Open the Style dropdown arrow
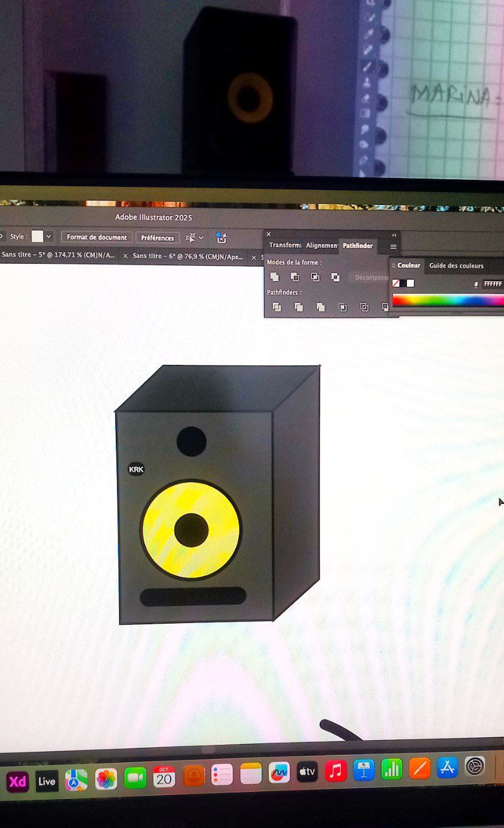 tap(49, 237)
